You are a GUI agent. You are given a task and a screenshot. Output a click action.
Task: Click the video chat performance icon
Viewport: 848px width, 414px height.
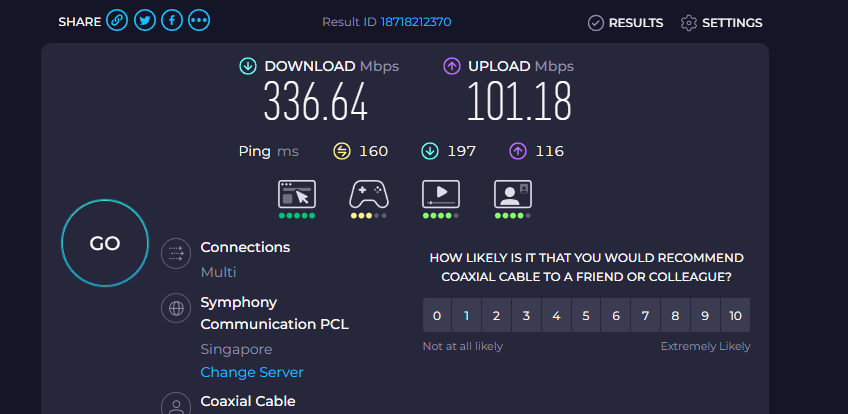tap(513, 194)
